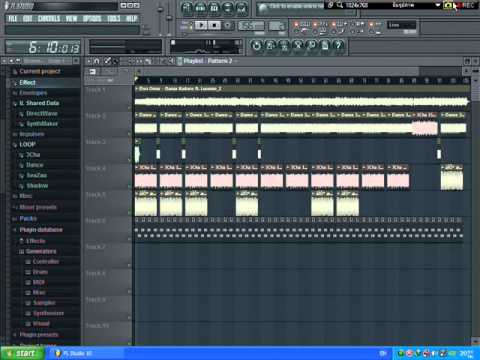Click the playlist magnet snap icon
The width and height of the screenshot is (480, 360).
click(x=97, y=61)
